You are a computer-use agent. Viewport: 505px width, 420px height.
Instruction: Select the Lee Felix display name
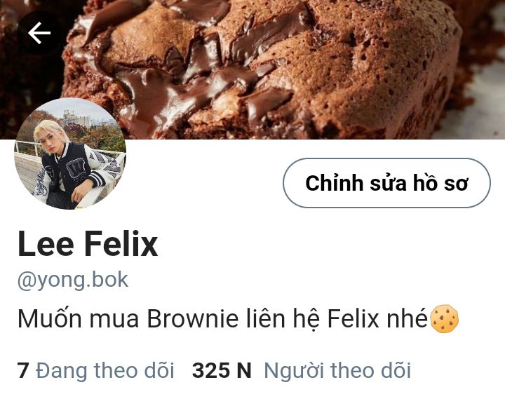[88, 244]
